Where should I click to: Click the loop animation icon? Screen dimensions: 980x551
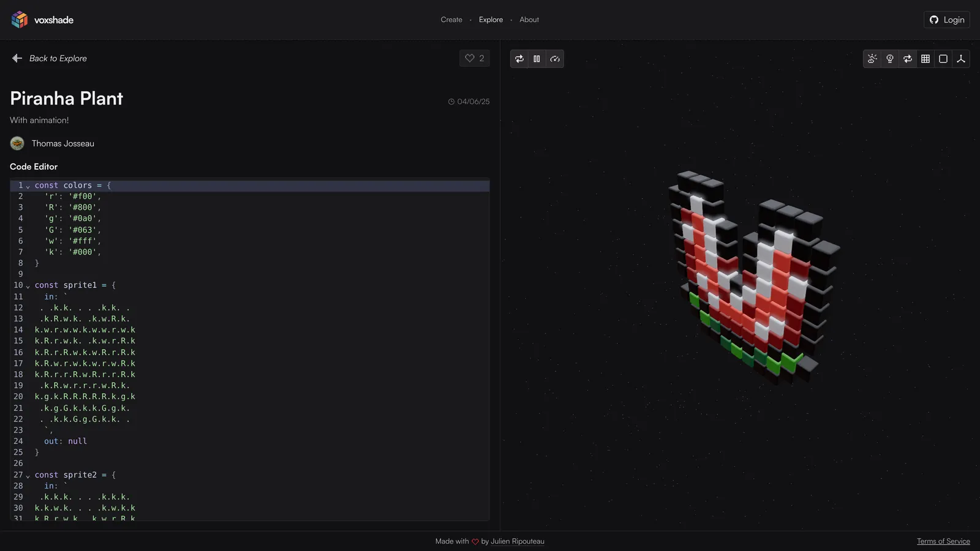(519, 59)
